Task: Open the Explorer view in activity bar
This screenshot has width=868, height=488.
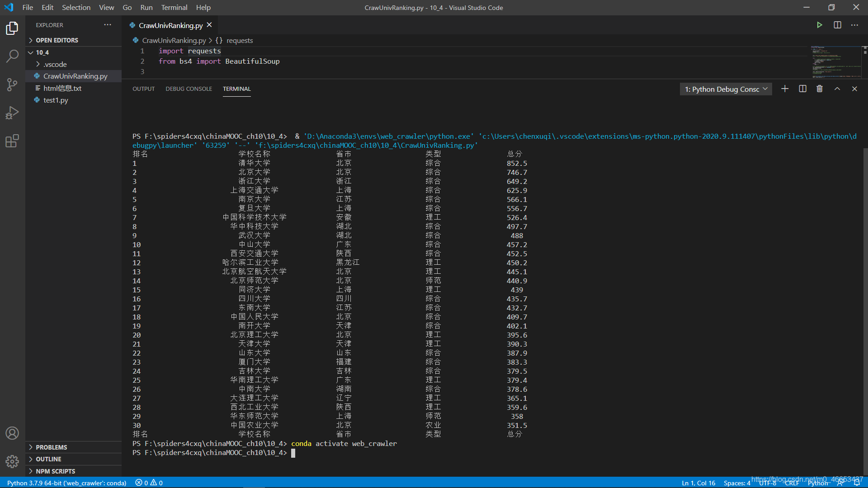Action: click(x=12, y=28)
